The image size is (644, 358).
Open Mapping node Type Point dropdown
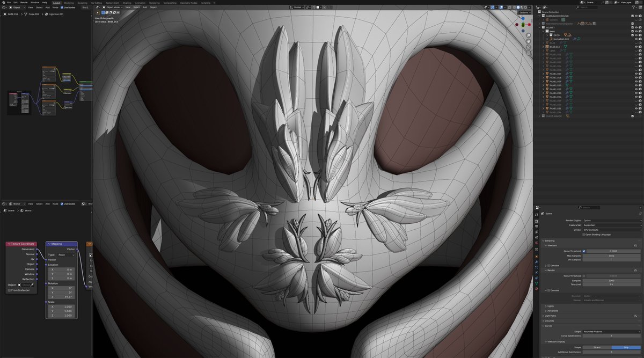pos(65,255)
